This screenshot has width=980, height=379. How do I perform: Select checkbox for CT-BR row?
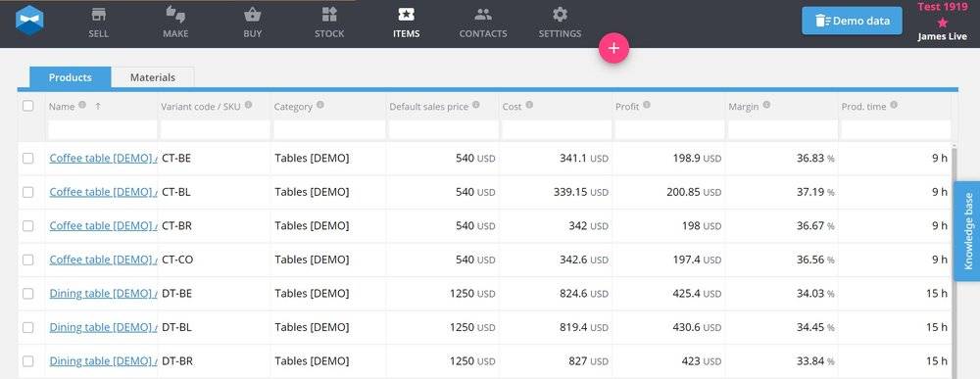point(28,226)
